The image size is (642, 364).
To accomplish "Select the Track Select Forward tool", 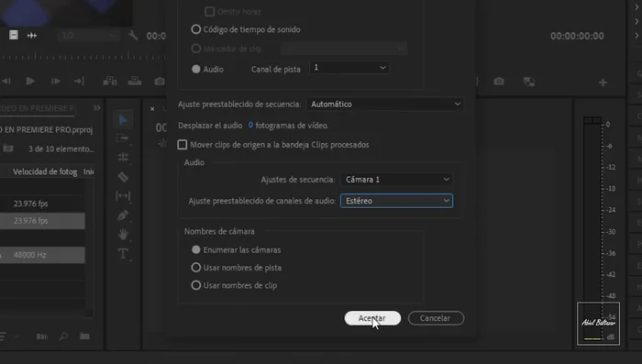I will 122,138.
